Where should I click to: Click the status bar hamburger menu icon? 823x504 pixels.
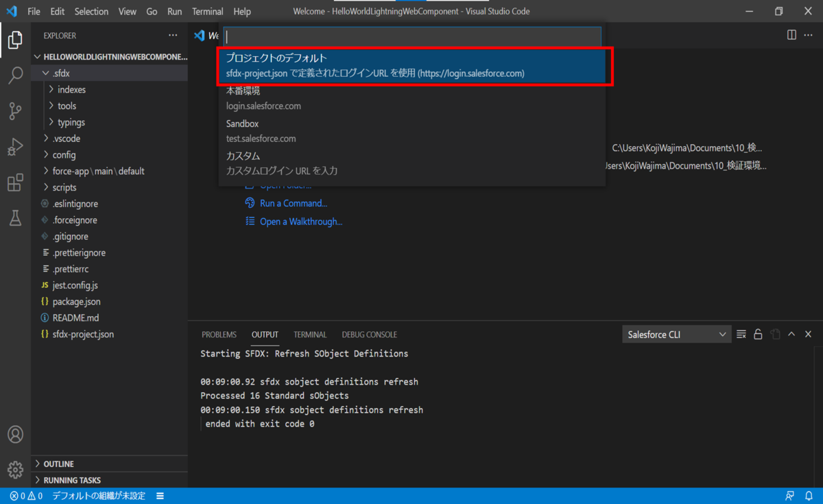tap(160, 496)
